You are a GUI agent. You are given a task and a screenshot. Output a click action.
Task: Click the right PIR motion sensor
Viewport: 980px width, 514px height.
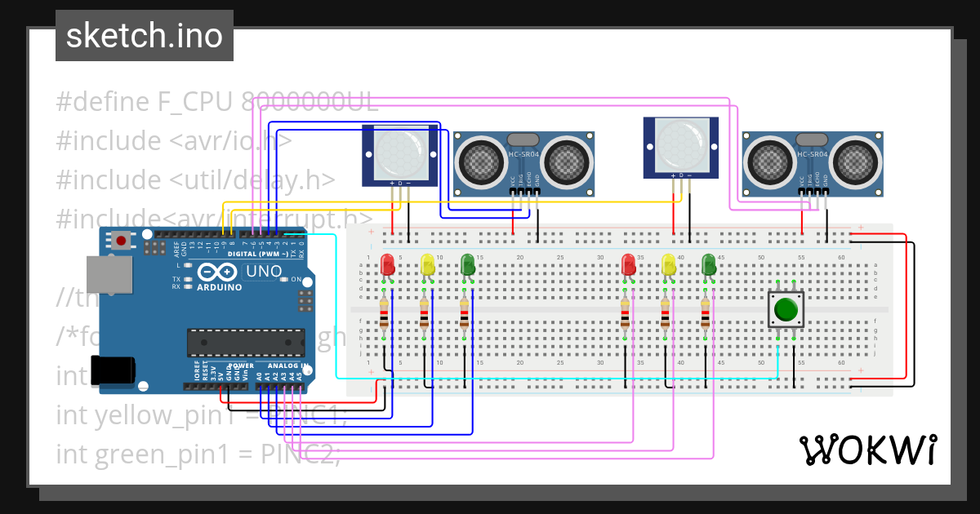(x=681, y=147)
